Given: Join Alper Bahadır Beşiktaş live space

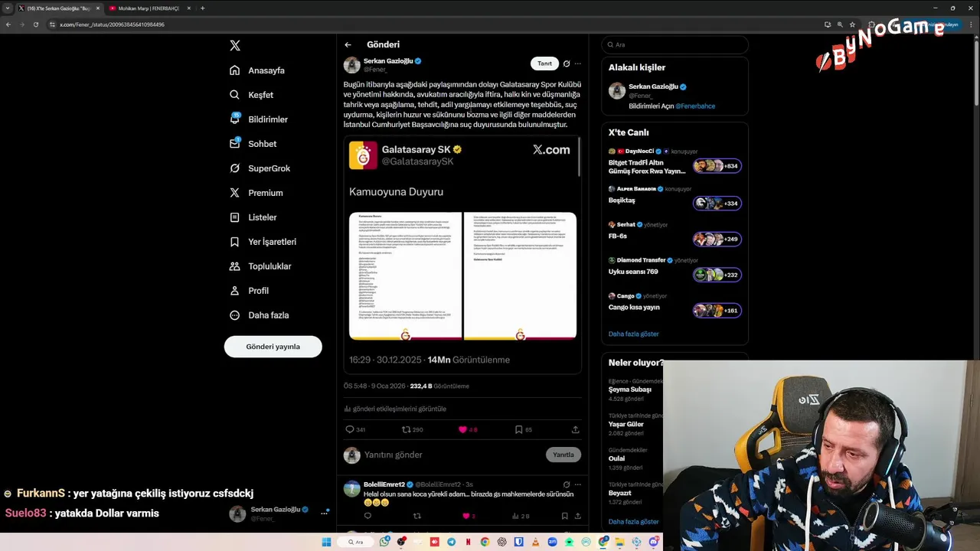Looking at the screenshot, I should coord(717,203).
